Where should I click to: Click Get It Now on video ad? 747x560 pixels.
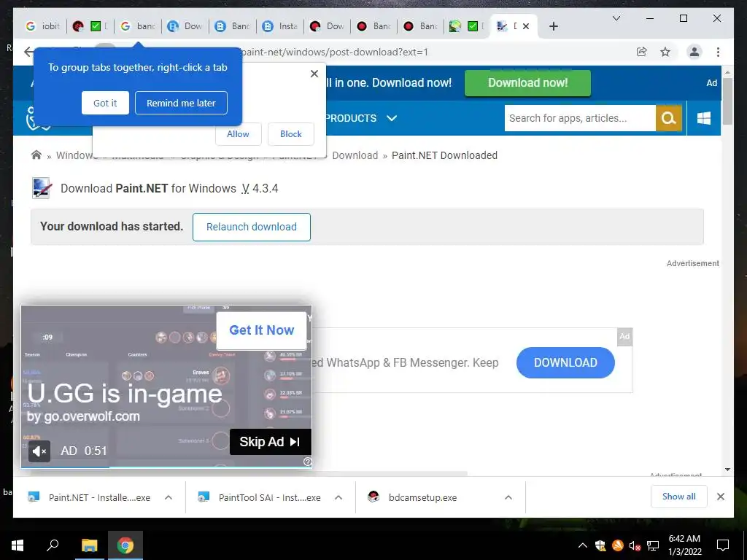click(x=262, y=330)
